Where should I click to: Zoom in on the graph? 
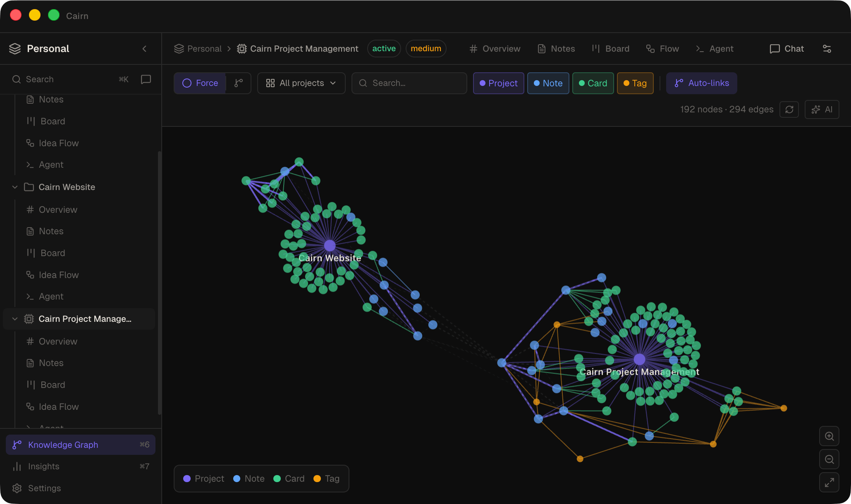click(829, 436)
